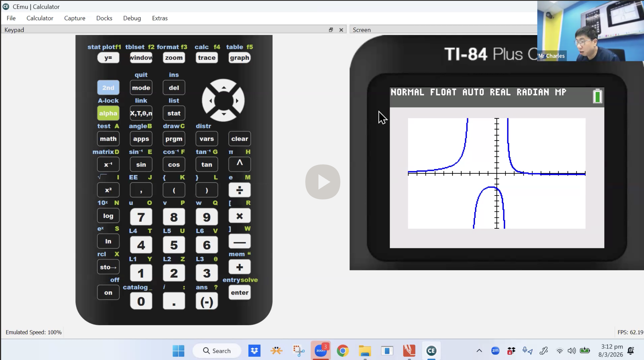The height and width of the screenshot is (360, 644).
Task: Click the zoom calculator key
Action: pos(174,58)
